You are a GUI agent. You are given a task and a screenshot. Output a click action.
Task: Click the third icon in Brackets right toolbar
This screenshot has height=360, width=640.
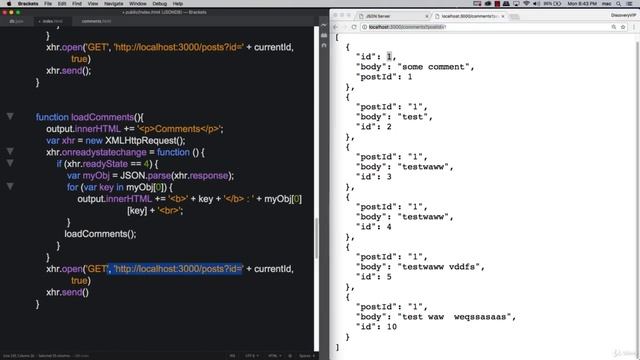pyautogui.click(x=324, y=45)
